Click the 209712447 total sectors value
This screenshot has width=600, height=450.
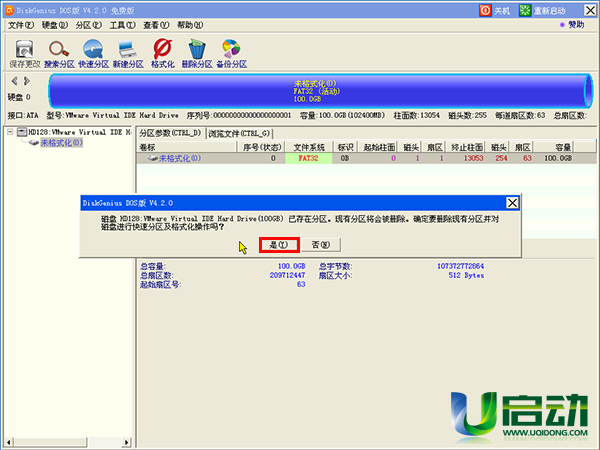(287, 275)
